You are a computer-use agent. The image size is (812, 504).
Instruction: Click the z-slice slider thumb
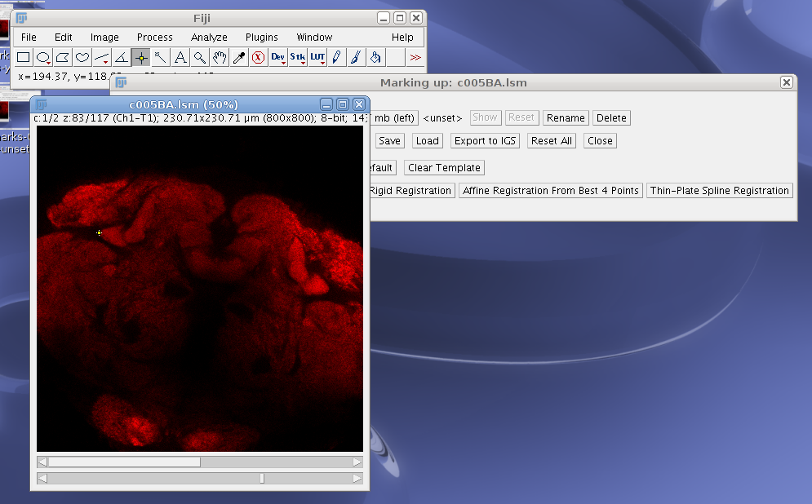click(262, 479)
